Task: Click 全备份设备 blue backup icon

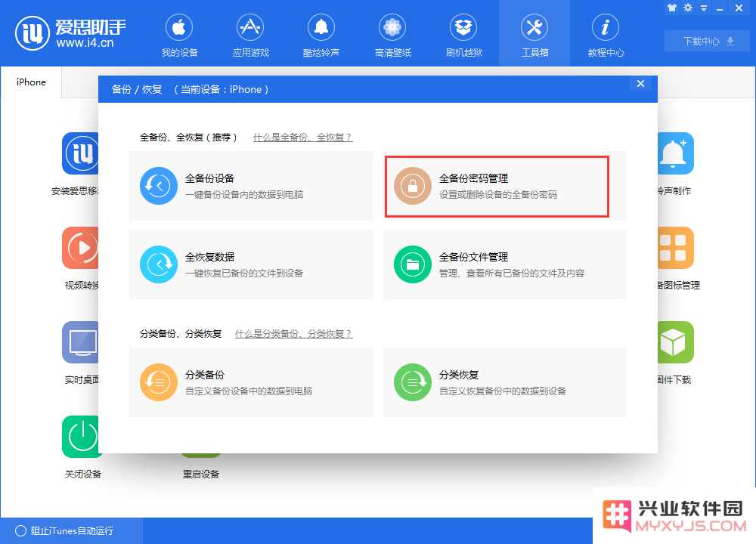Action: point(159,186)
